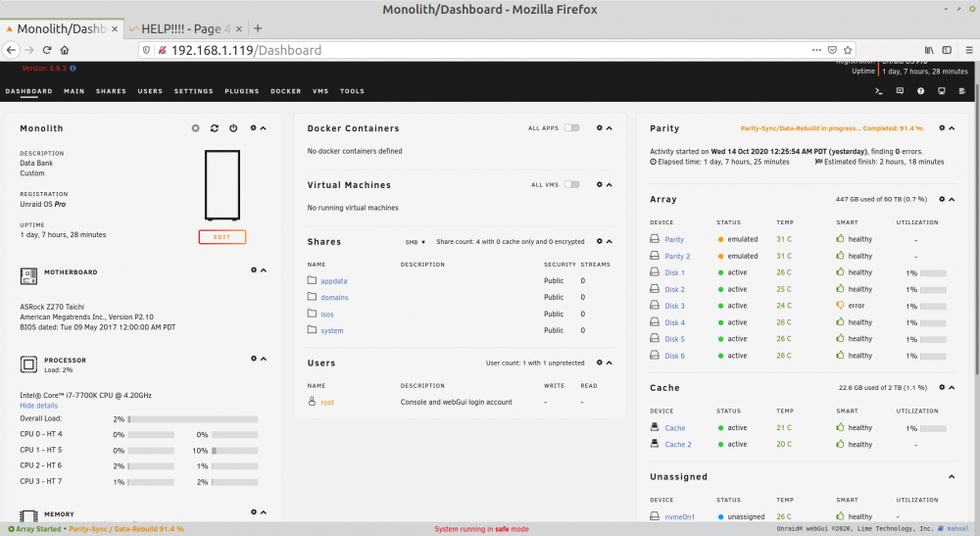Open the manual link in footer
Screen dimensions: 980x536
pyautogui.click(x=957, y=528)
